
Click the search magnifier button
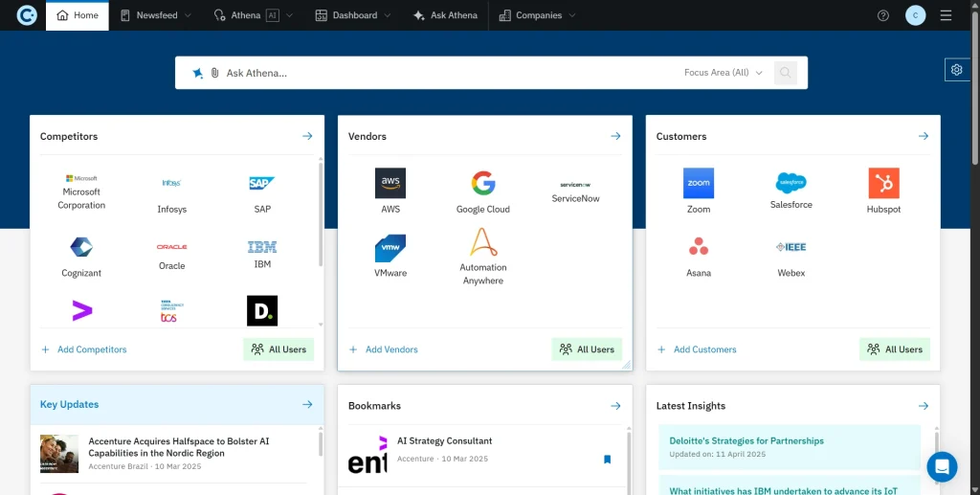tap(786, 73)
